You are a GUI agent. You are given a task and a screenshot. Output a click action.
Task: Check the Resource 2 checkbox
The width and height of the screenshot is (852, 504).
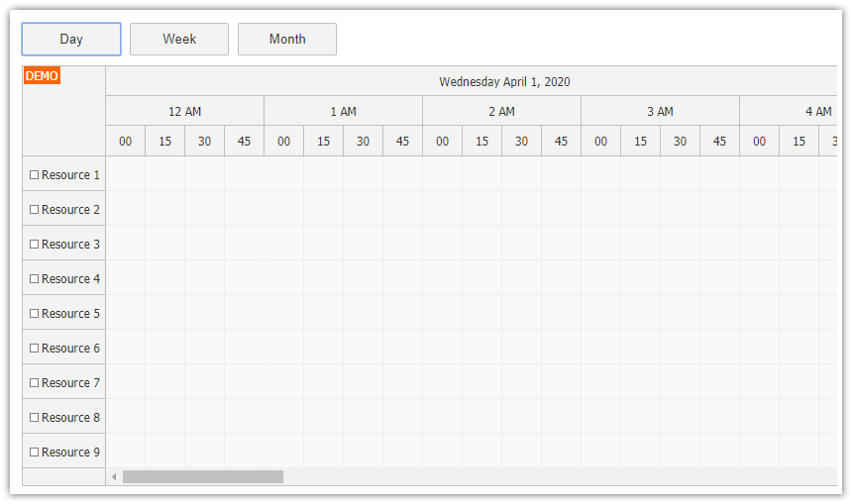(x=35, y=210)
